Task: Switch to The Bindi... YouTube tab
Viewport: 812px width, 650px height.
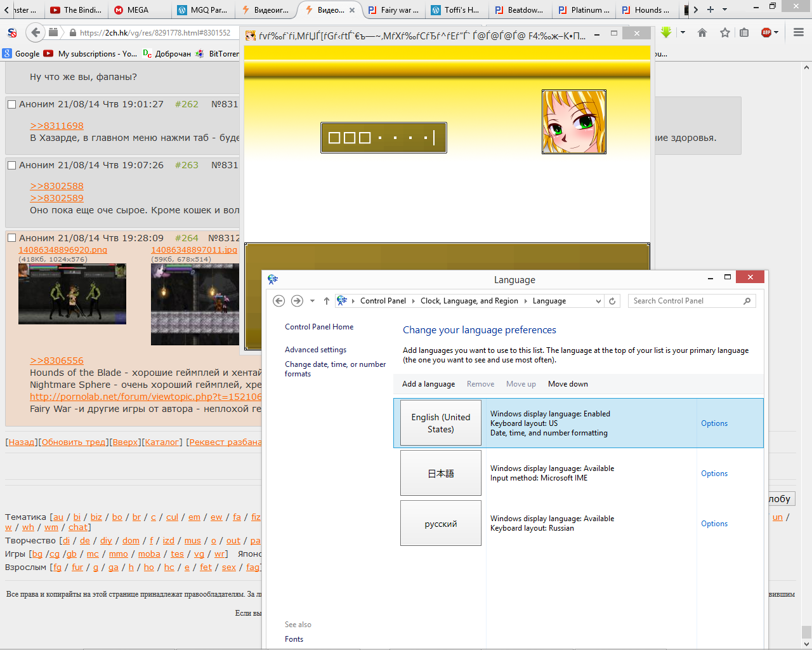Action: click(x=75, y=10)
